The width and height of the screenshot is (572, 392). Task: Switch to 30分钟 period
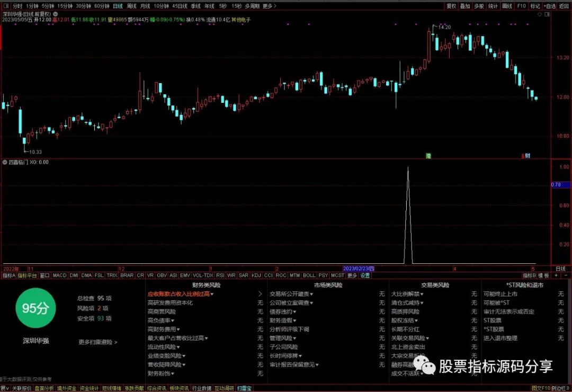tap(83, 6)
